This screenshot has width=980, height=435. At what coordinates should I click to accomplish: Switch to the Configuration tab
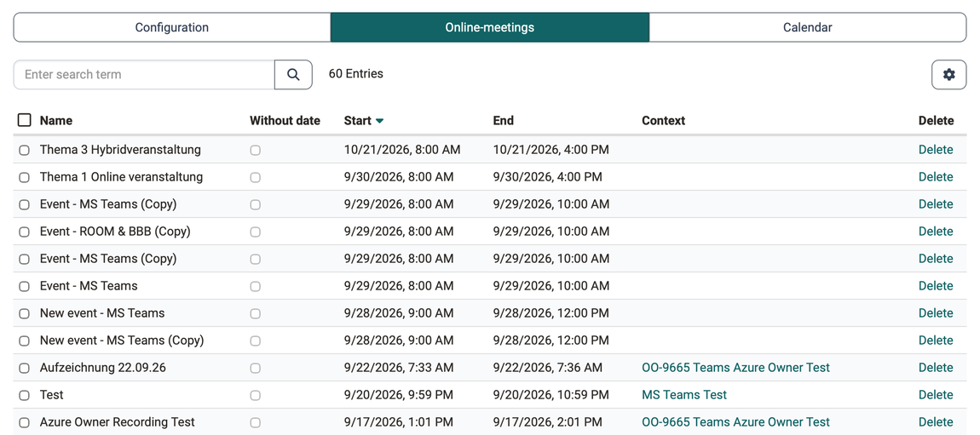[172, 27]
